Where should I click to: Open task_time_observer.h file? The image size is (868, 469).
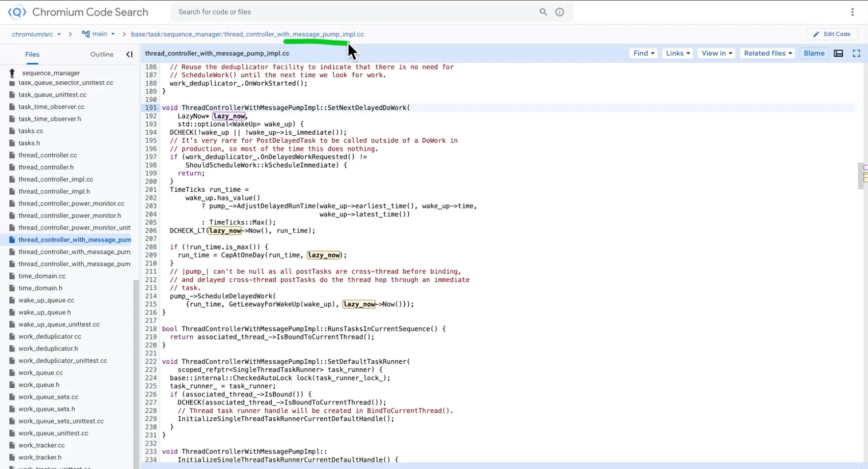pos(49,119)
